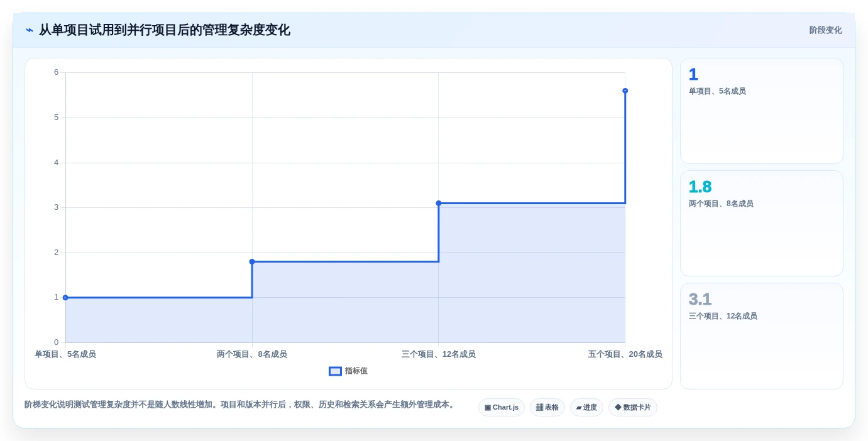Click the 阶段变化 label in header
The width and height of the screenshot is (868, 441).
tap(825, 30)
